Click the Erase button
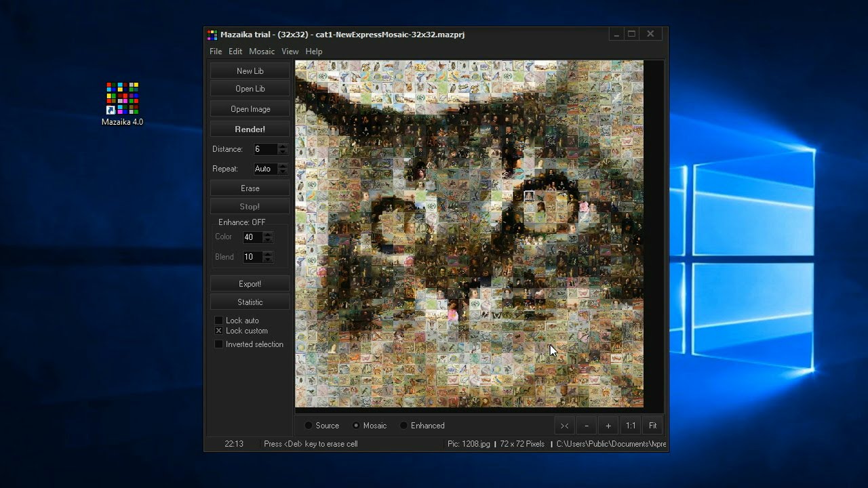868x488 pixels. coord(250,188)
